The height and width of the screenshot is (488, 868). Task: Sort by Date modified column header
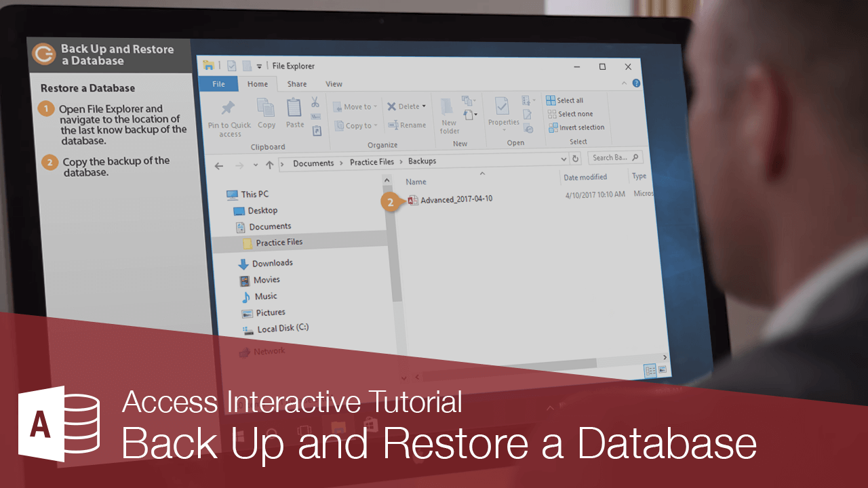click(x=585, y=178)
